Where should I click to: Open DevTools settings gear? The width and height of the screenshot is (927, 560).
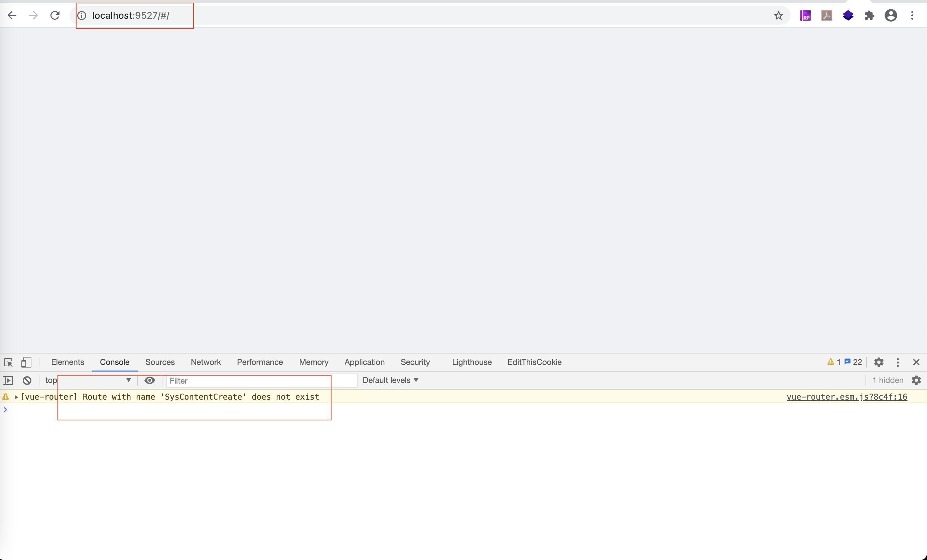tap(879, 362)
